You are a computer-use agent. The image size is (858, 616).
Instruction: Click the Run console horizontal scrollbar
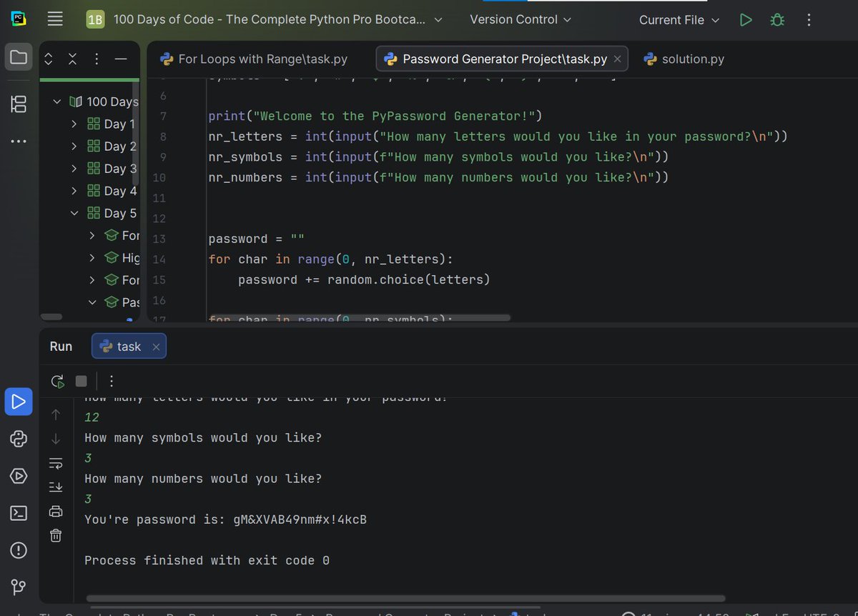[x=405, y=598]
